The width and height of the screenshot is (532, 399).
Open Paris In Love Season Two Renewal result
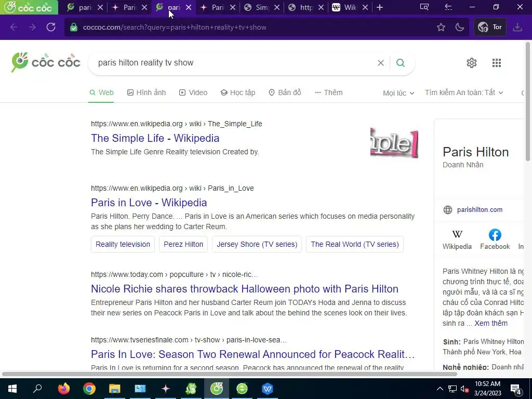[253, 354]
